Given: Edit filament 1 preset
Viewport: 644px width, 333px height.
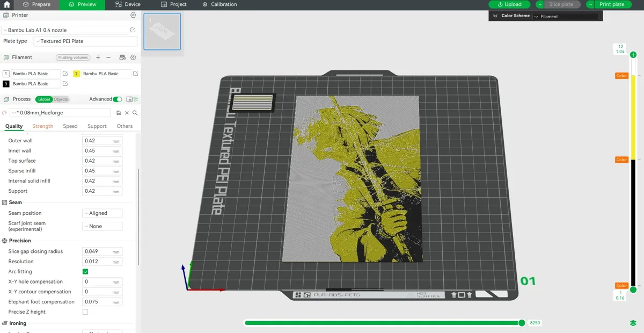Looking at the screenshot, I should (65, 74).
